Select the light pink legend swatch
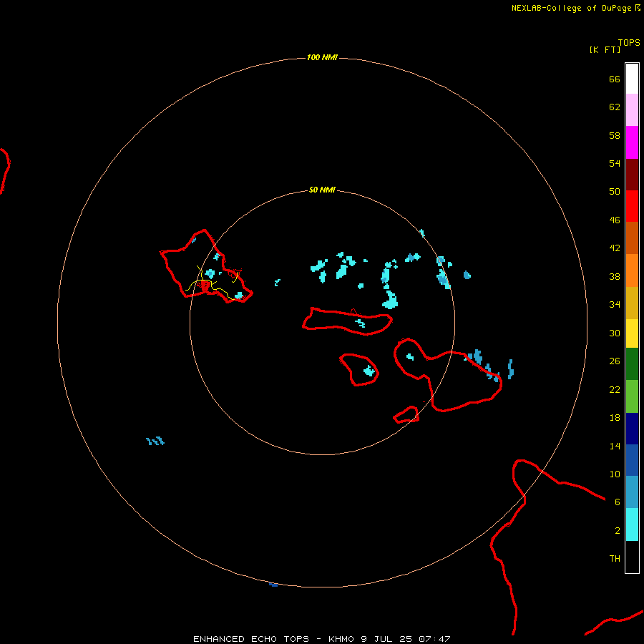 (x=632, y=110)
